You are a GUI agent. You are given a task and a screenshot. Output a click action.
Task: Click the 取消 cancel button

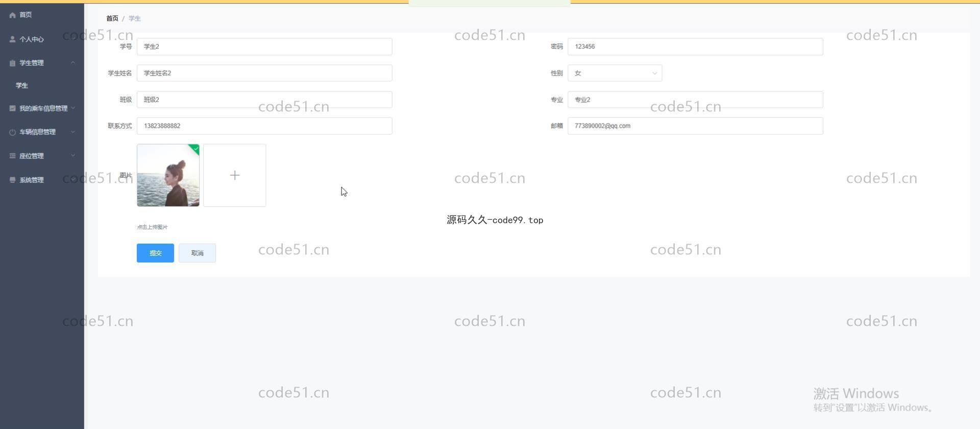197,253
